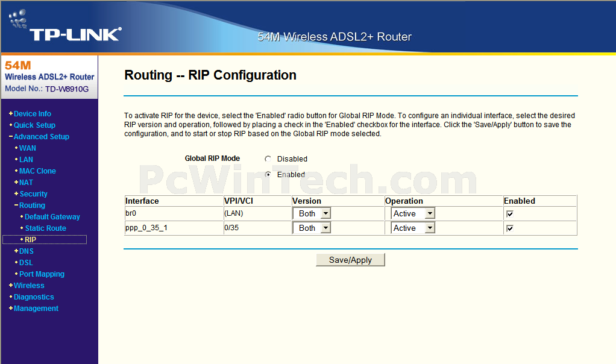Expand the Device Info menu
This screenshot has height=364, width=616.
[x=32, y=113]
